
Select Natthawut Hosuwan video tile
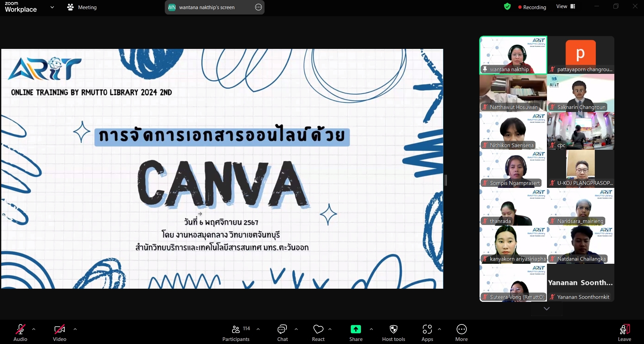(x=513, y=93)
